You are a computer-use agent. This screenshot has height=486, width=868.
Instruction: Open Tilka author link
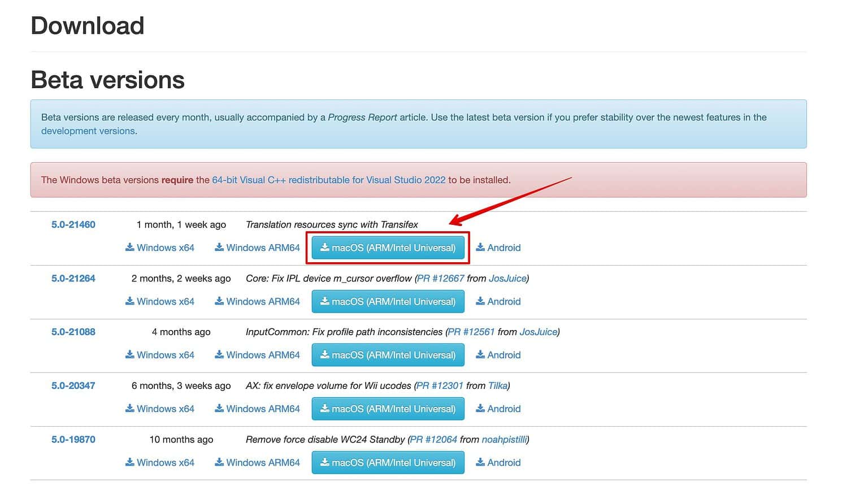[x=497, y=385]
